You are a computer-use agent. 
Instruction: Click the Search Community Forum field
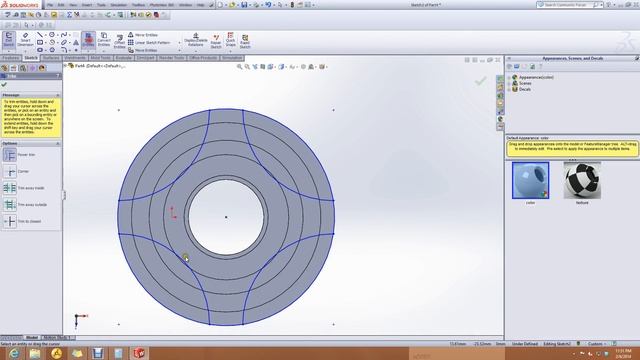[x=567, y=5]
